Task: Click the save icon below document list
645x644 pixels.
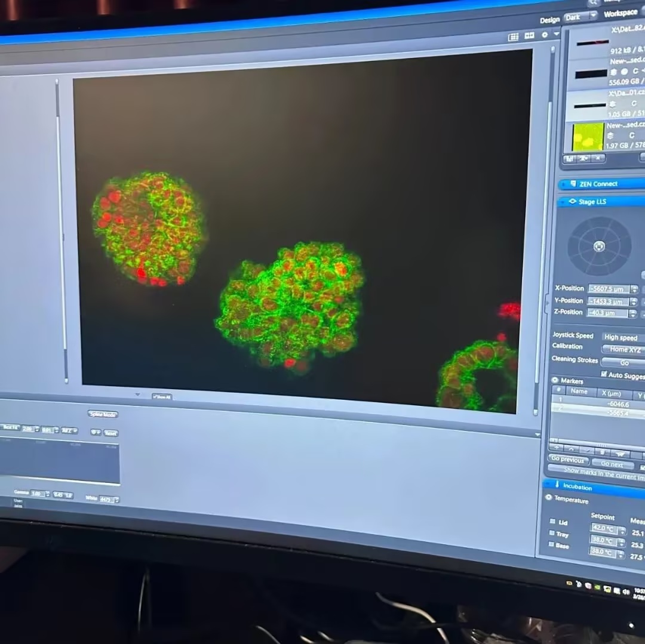Action: coord(570,158)
